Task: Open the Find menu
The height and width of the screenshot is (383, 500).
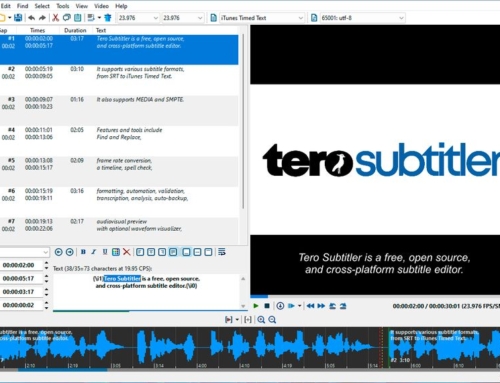Action: point(22,6)
